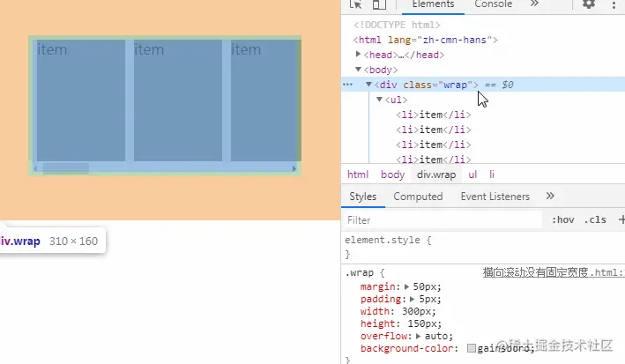
Task: Toggle the :hov element state panel
Action: (x=562, y=219)
